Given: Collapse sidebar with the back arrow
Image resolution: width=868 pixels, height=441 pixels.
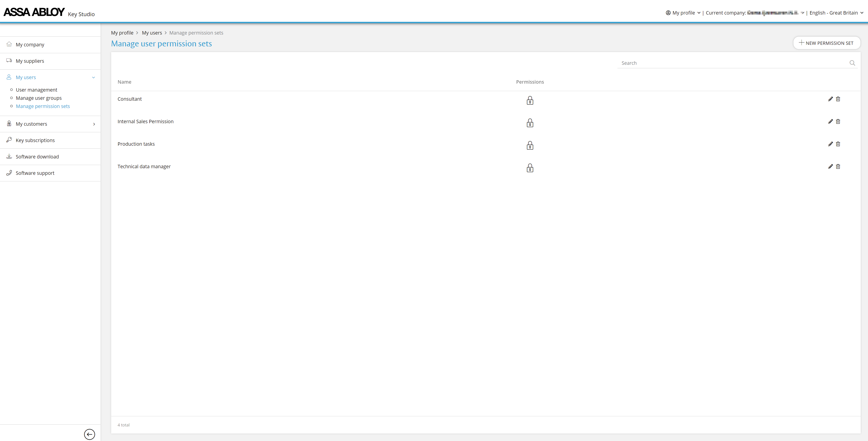Looking at the screenshot, I should pyautogui.click(x=89, y=434).
